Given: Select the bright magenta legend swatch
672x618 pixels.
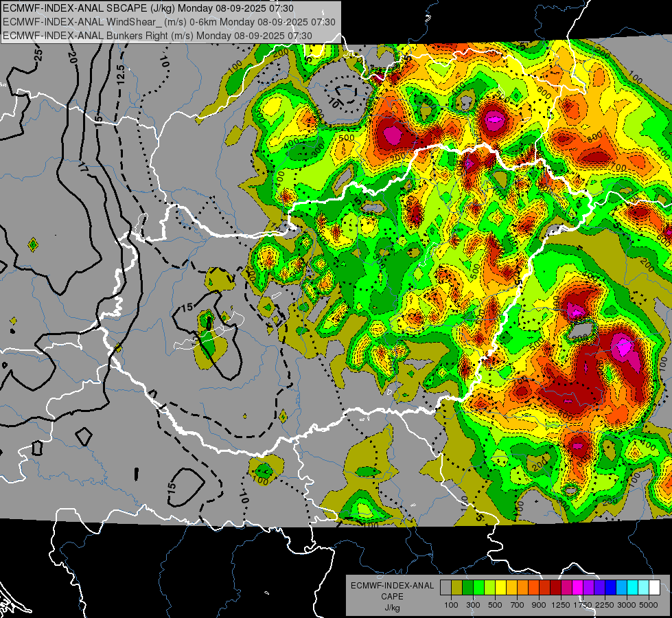Looking at the screenshot, I should click(x=578, y=587).
